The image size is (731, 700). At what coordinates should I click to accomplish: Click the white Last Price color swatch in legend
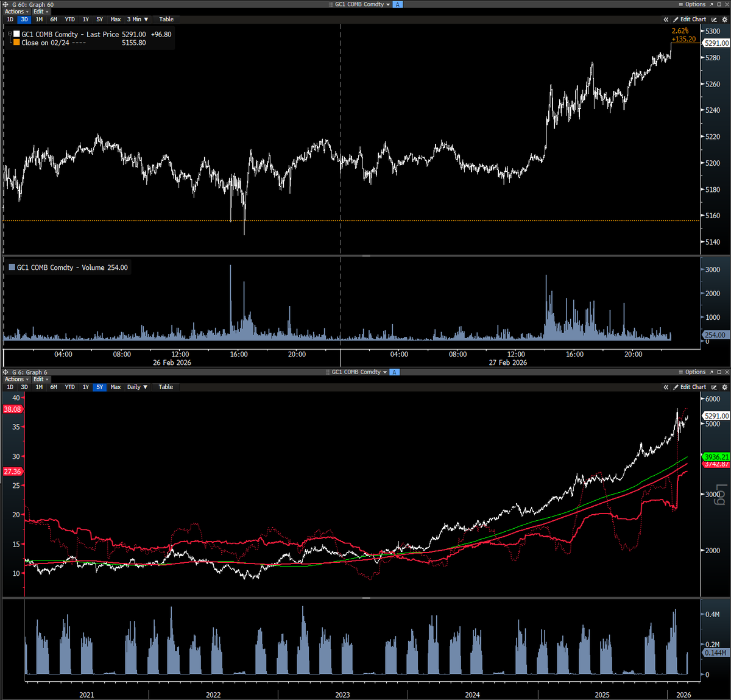pyautogui.click(x=16, y=35)
